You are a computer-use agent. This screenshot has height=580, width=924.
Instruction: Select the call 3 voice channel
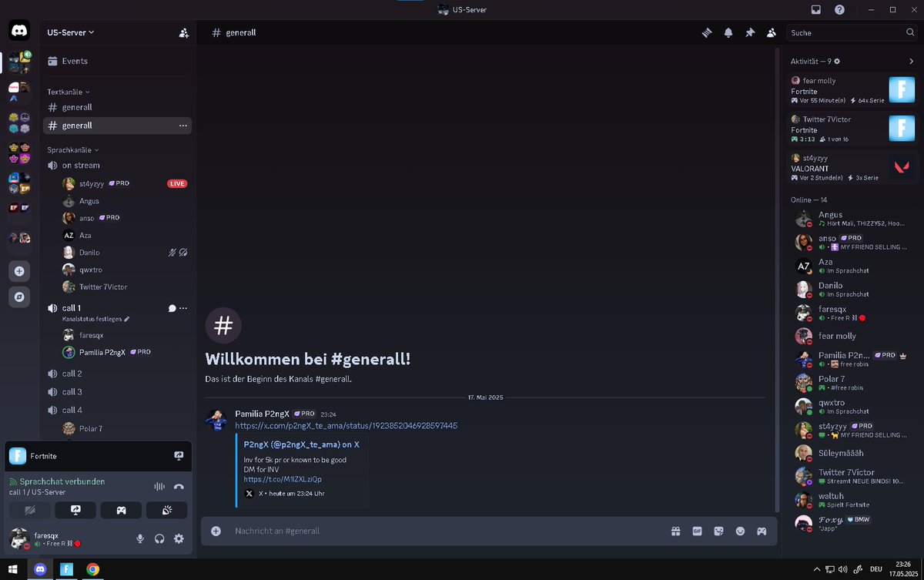117,392
